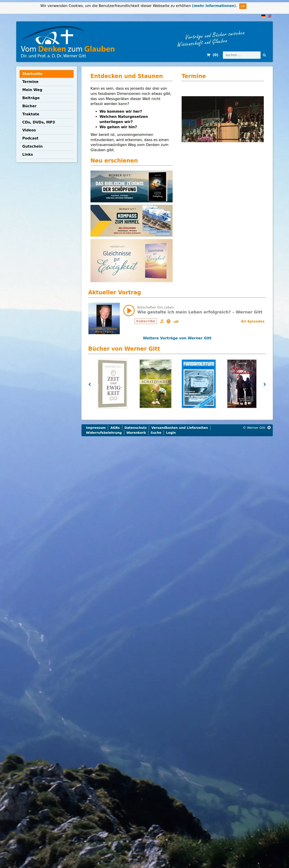Image resolution: width=289 pixels, height=868 pixels.
Task: Click the back-to-top arrow in the footer
Action: click(x=269, y=428)
